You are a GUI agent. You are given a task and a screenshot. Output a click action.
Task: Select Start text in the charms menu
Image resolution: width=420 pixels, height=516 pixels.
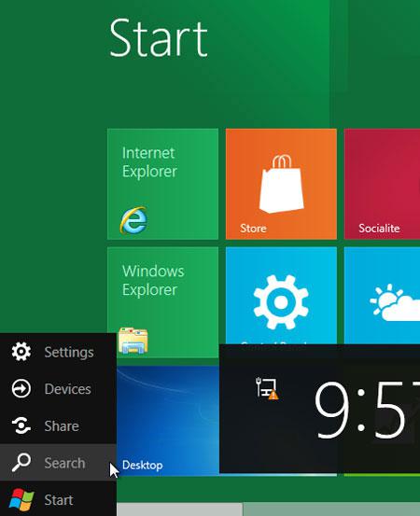(x=59, y=500)
